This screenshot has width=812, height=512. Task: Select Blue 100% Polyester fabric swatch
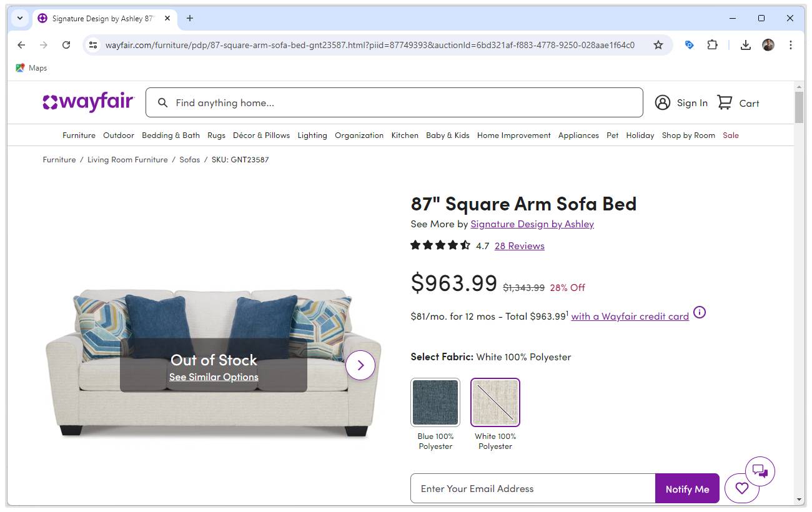(x=435, y=403)
